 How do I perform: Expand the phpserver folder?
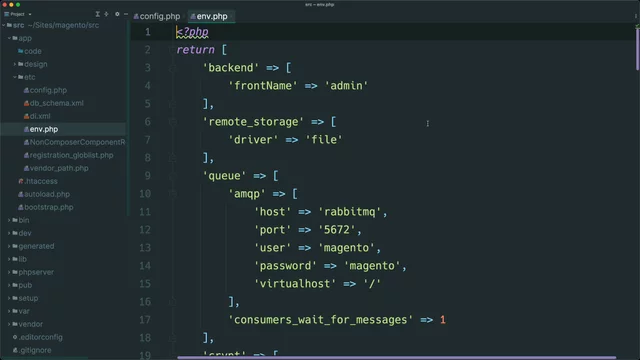[9, 272]
